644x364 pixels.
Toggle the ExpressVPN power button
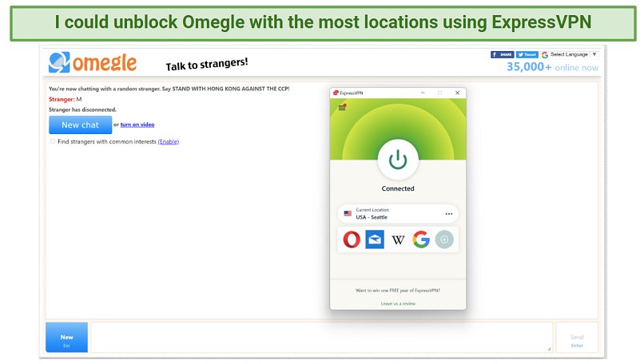(x=398, y=160)
